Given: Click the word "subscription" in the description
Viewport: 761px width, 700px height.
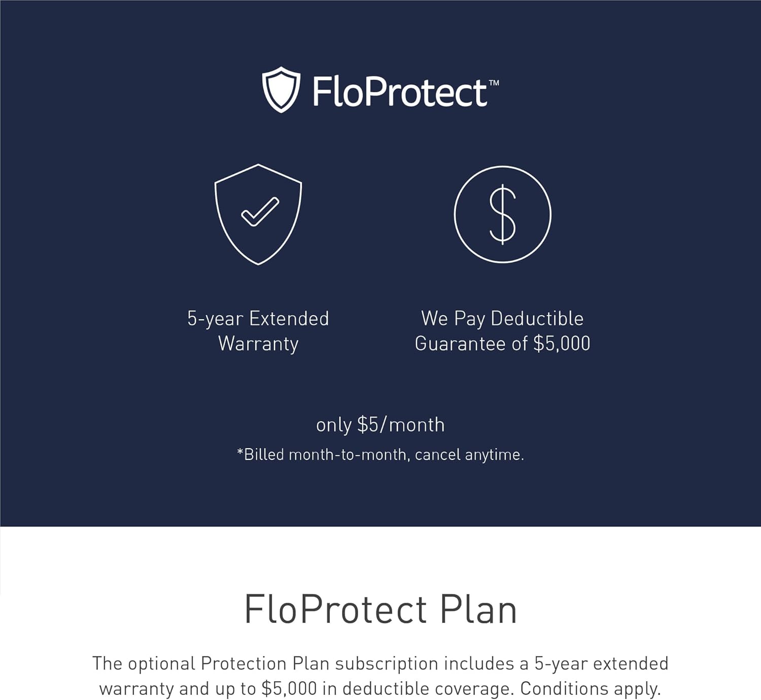Looking at the screenshot, I should tap(387, 663).
